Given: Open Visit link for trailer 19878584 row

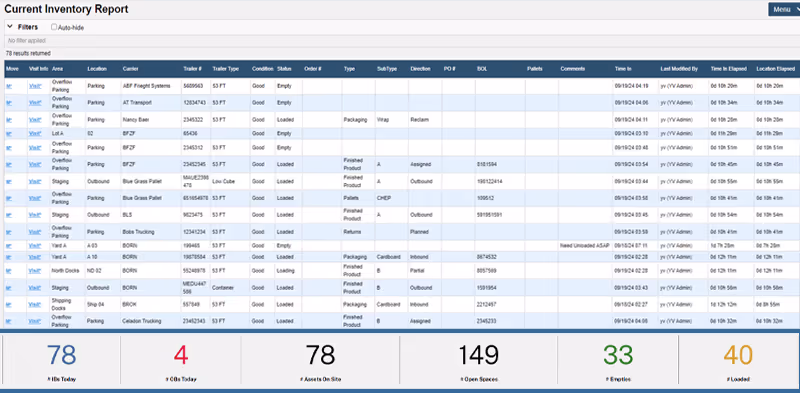Looking at the screenshot, I should point(35,257).
